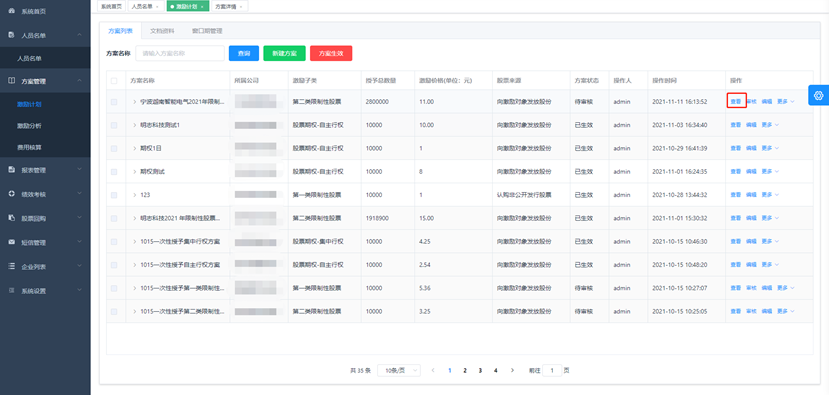Click the price cell 4.25
This screenshot has height=395, width=829.
click(425, 242)
